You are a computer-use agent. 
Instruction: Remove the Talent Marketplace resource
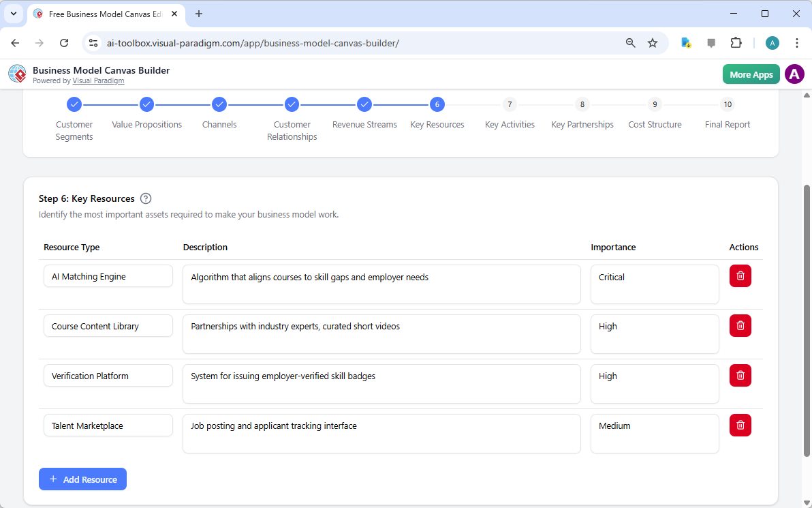(740, 425)
